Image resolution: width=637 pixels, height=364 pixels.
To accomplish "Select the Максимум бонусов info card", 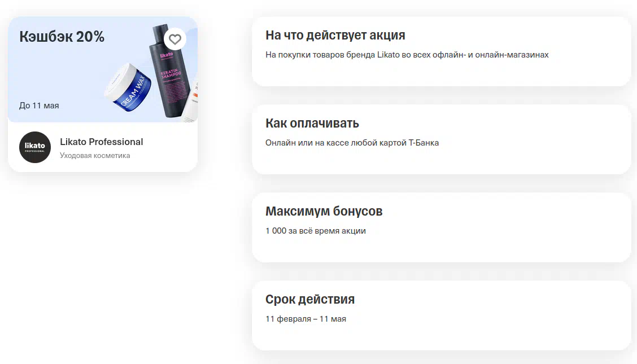I will 441,227.
